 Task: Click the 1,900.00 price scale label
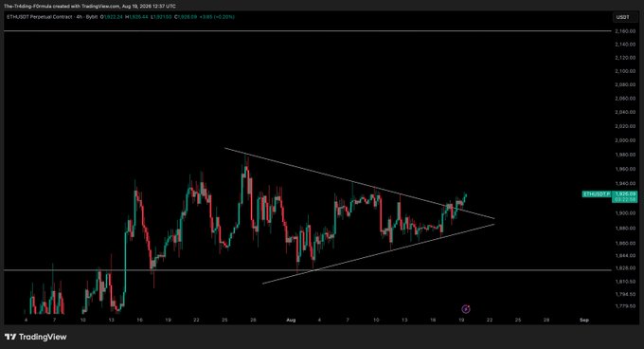[x=625, y=213]
